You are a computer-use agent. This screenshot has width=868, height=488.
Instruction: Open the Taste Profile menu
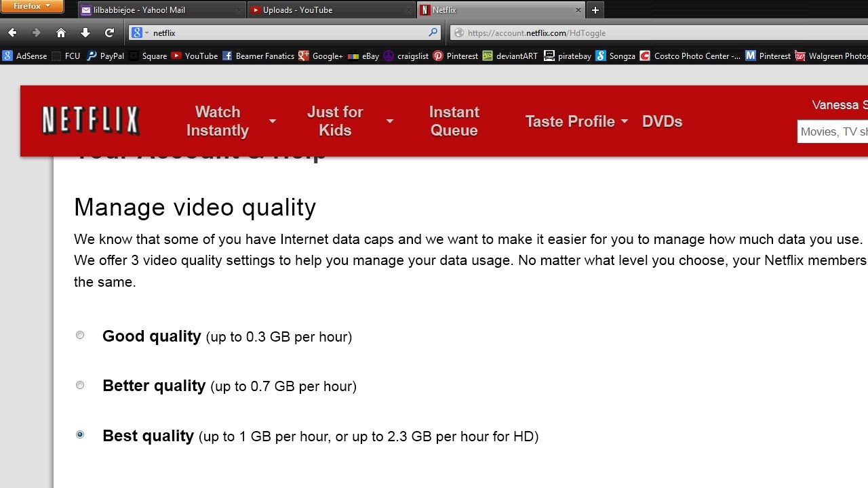570,121
